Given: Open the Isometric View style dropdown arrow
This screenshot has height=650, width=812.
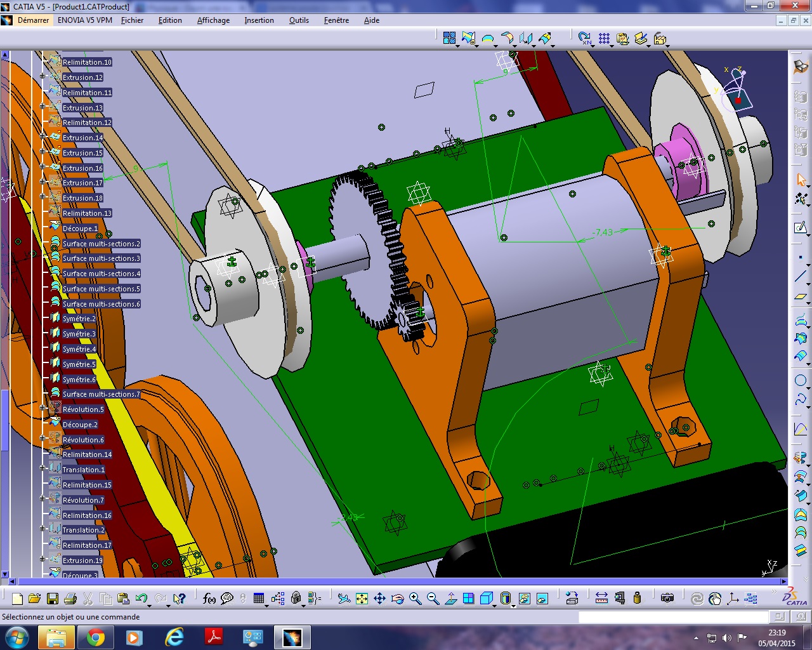Looking at the screenshot, I should (495, 605).
